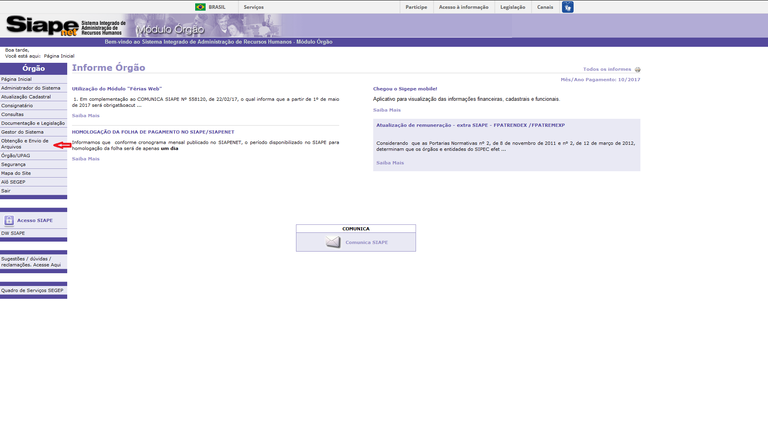
Task: Open Obtenção e Envio de Arquivos
Action: tap(33, 144)
